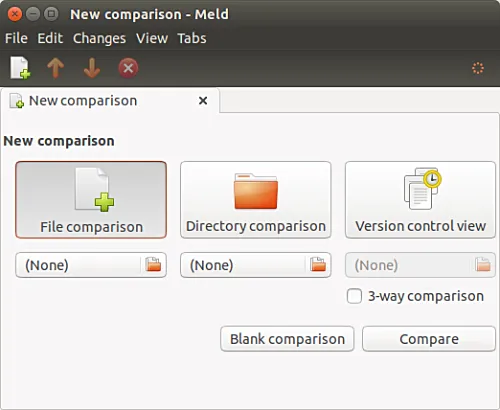Viewport: 500px width, 410px height.
Task: Minimize the Meld window
Action: (x=33, y=14)
